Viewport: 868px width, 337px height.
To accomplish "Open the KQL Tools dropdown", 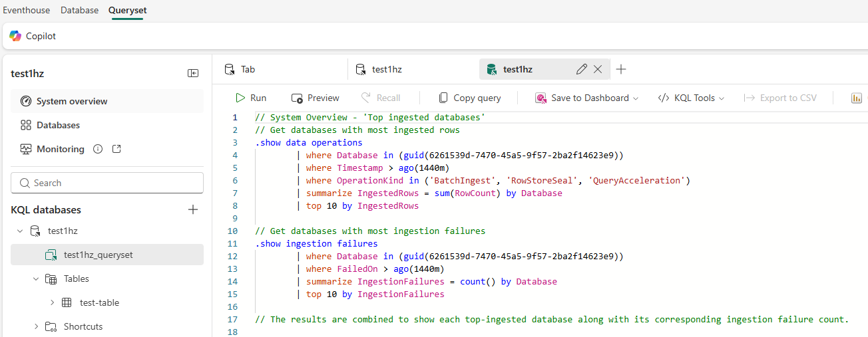I will (x=691, y=98).
